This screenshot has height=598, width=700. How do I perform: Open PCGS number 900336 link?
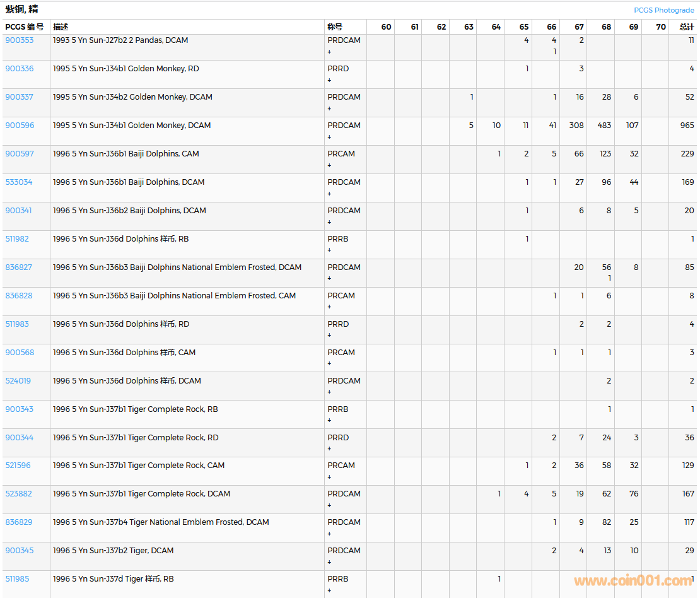click(x=20, y=69)
